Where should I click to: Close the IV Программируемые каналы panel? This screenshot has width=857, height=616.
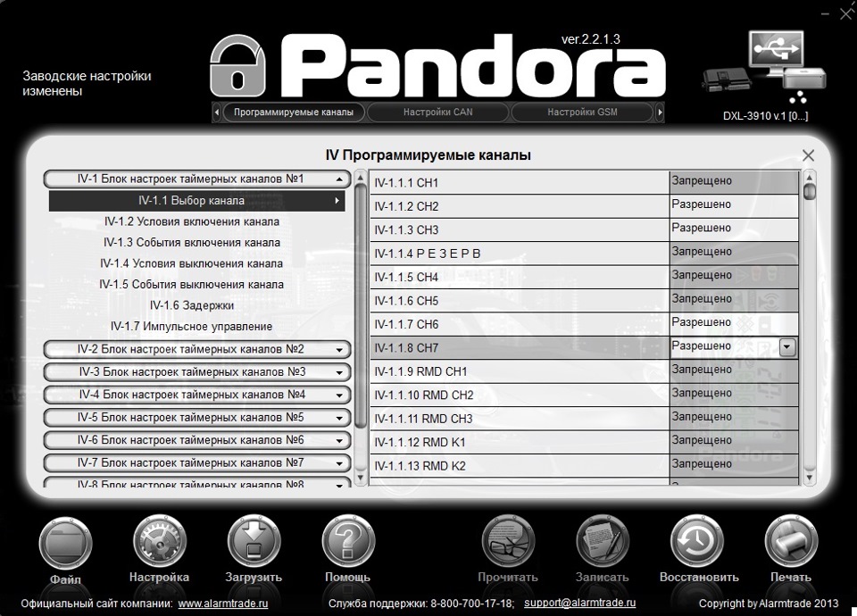tap(809, 155)
